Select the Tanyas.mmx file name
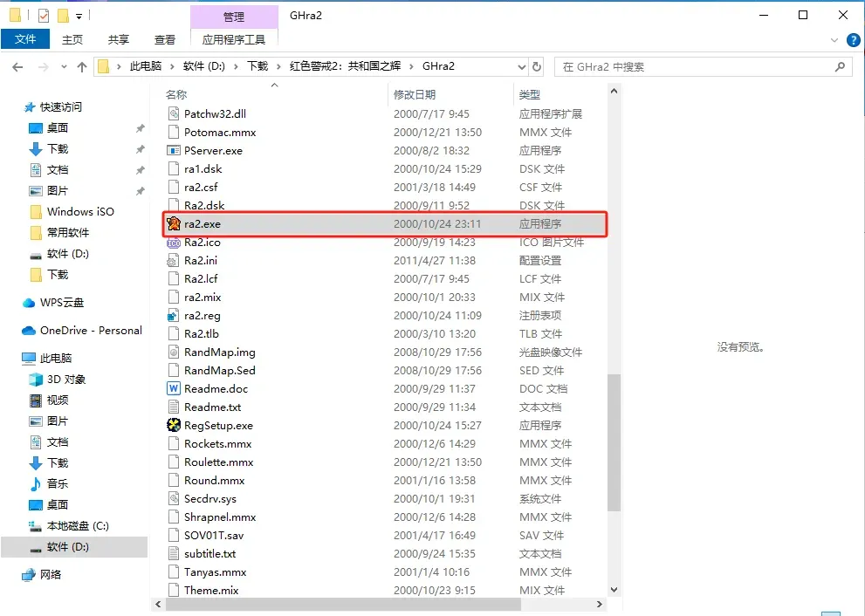865x616 pixels. coord(215,572)
